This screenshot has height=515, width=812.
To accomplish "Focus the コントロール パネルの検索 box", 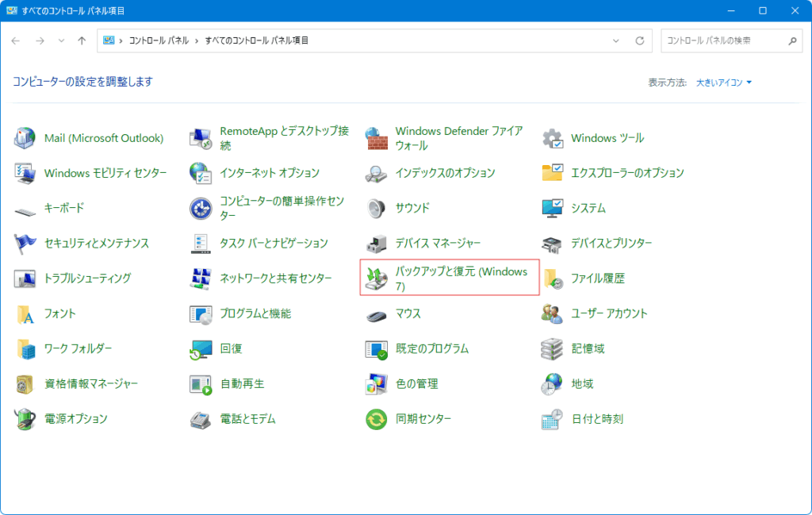I will [x=731, y=40].
